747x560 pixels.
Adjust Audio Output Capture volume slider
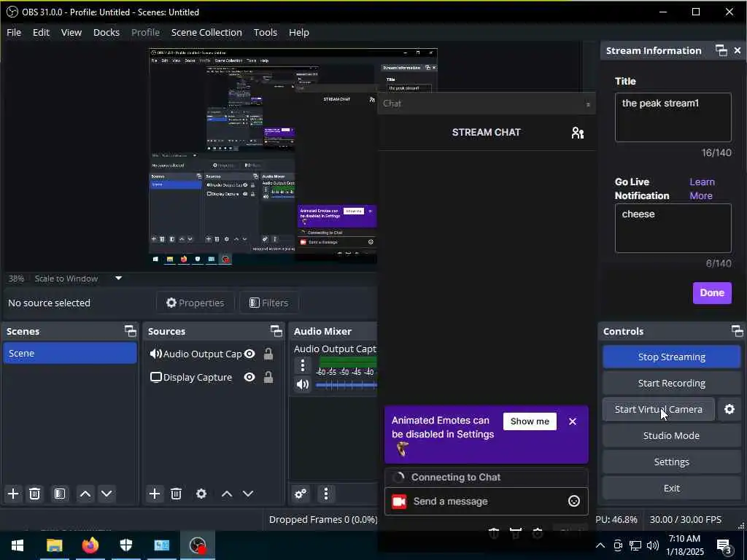pyautogui.click(x=347, y=385)
